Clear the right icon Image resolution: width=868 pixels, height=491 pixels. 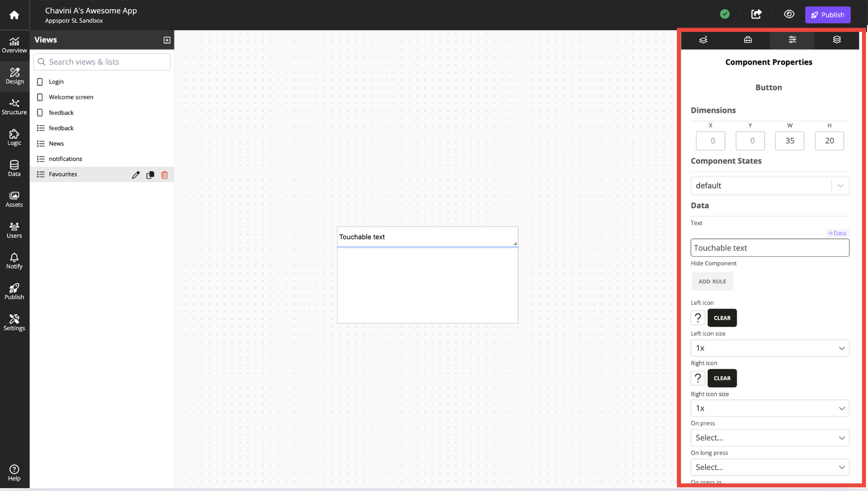(x=722, y=378)
